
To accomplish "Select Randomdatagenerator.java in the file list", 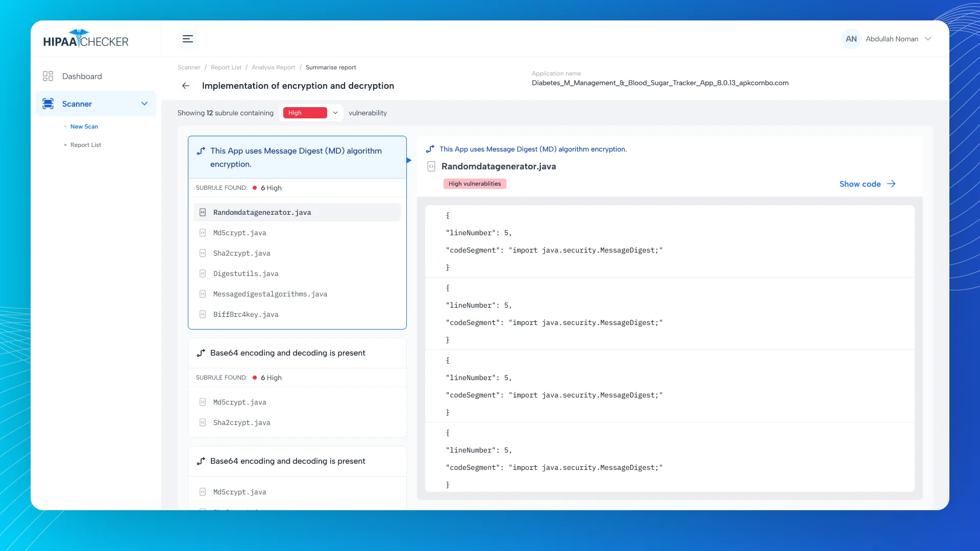I will (x=297, y=212).
